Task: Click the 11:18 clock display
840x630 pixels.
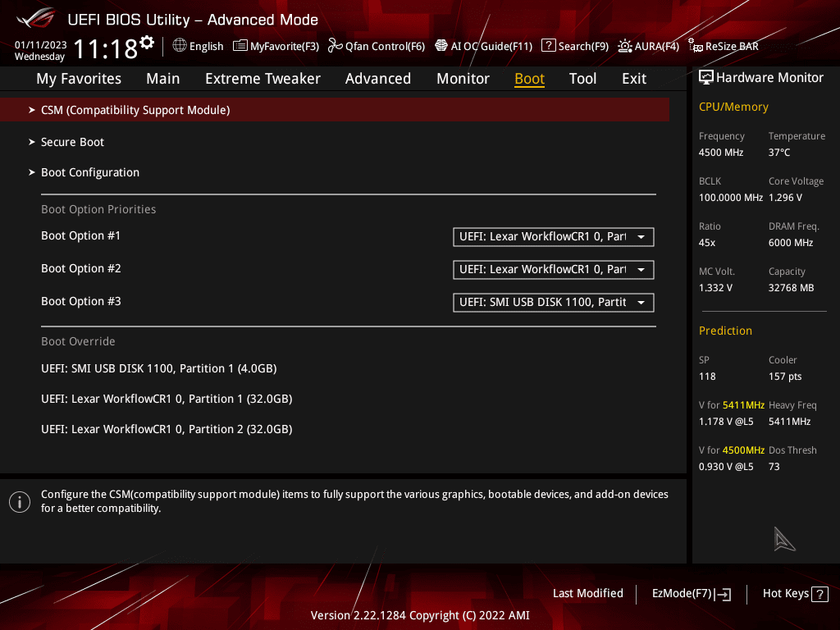Action: pyautogui.click(x=106, y=49)
